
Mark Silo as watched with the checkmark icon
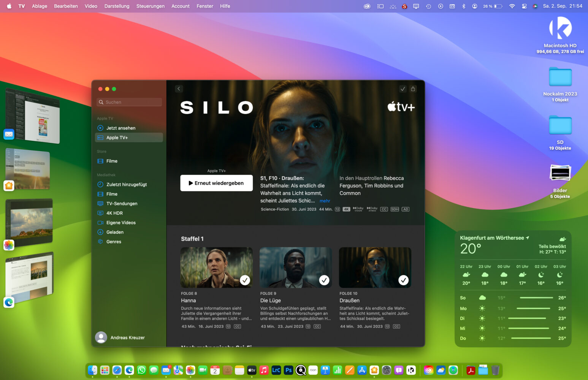click(x=403, y=89)
